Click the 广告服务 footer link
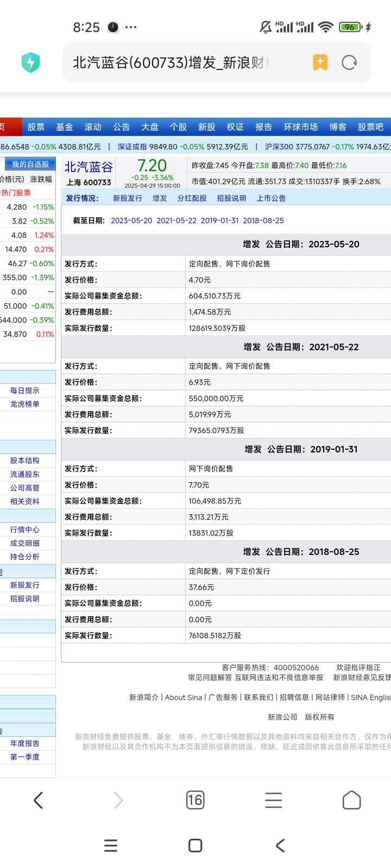This screenshot has height=868, width=391. [223, 697]
